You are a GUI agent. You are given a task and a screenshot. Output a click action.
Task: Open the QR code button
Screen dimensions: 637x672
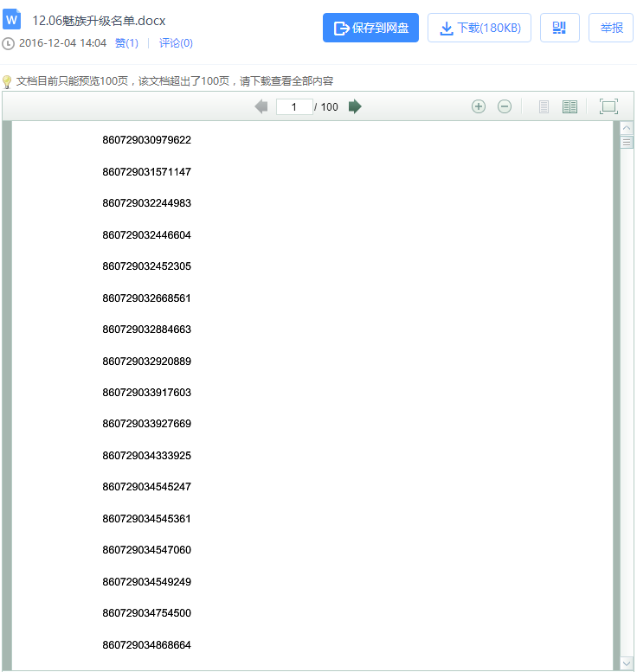coord(560,28)
